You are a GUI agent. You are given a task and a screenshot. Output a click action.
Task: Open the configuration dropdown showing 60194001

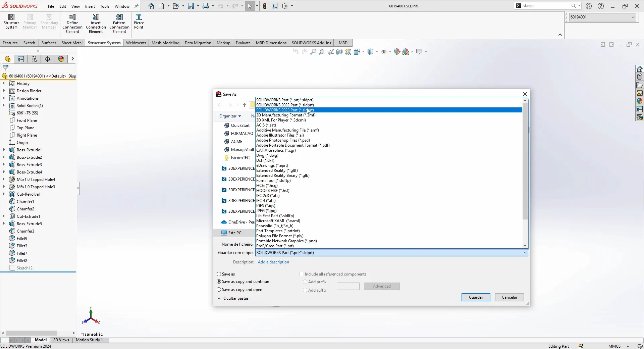pyautogui.click(x=632, y=17)
